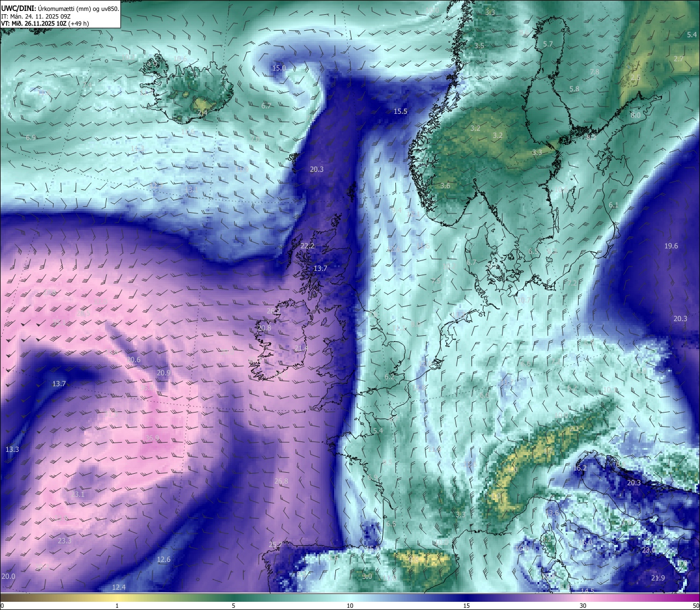Click the 8.0 value near the Gulf of Finland
The image size is (700, 610).
[635, 115]
